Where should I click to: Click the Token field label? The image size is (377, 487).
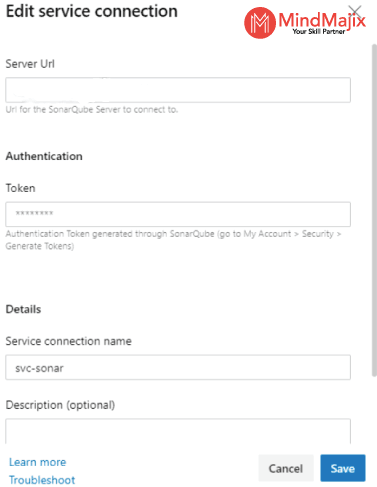[x=20, y=188]
